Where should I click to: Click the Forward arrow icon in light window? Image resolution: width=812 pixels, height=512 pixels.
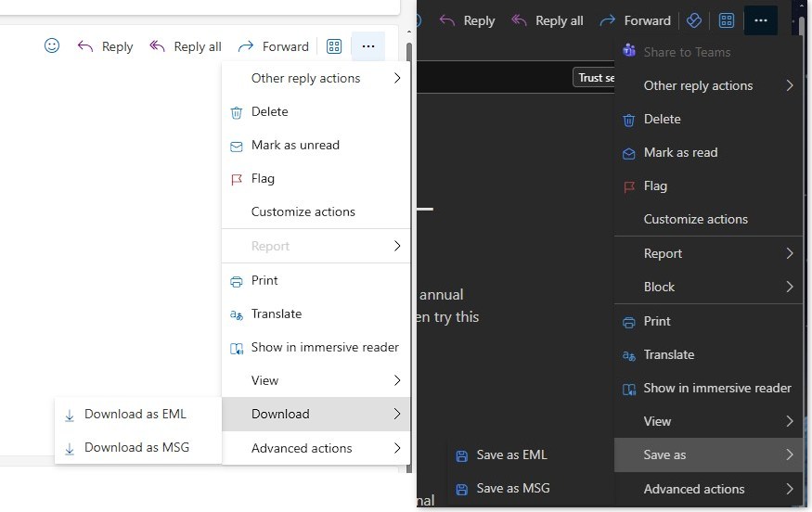click(x=246, y=46)
